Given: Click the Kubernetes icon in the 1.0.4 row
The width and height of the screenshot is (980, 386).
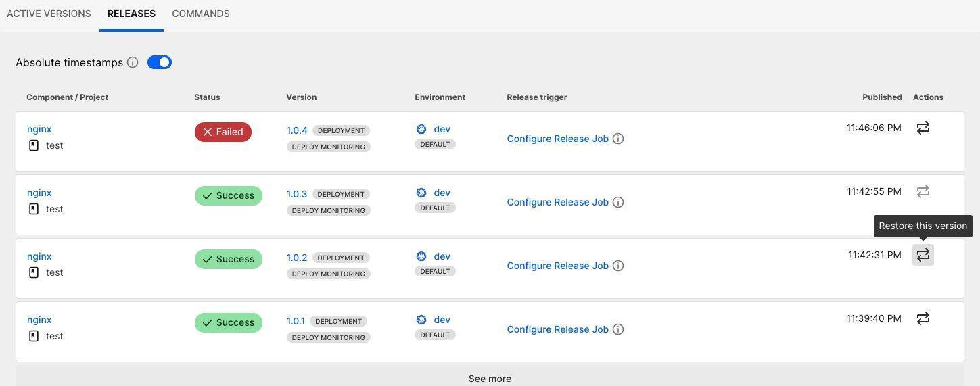Looking at the screenshot, I should pos(421,129).
